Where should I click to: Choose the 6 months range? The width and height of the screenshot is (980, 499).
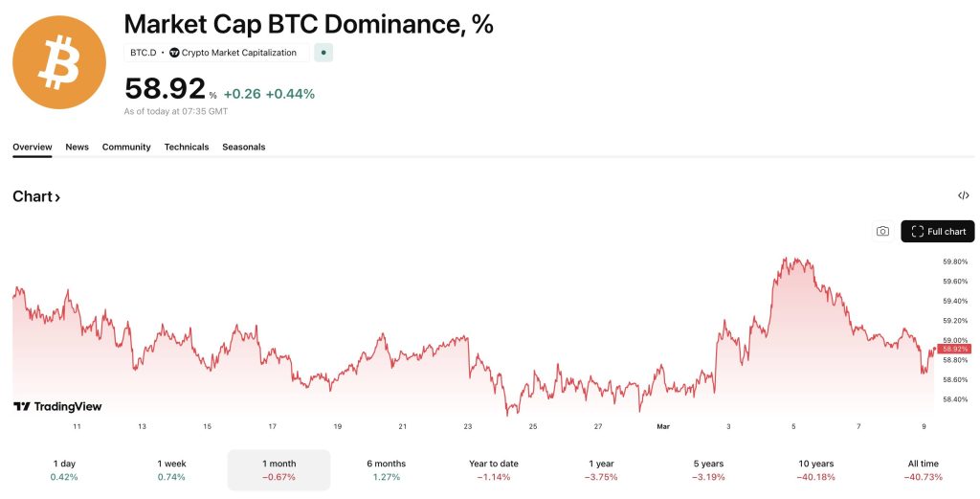pyautogui.click(x=386, y=469)
